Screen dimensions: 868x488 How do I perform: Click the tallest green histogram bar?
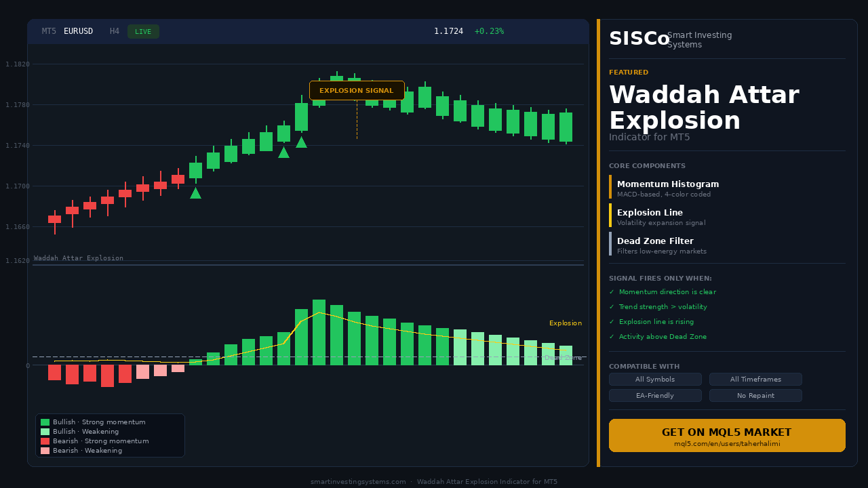tap(319, 332)
